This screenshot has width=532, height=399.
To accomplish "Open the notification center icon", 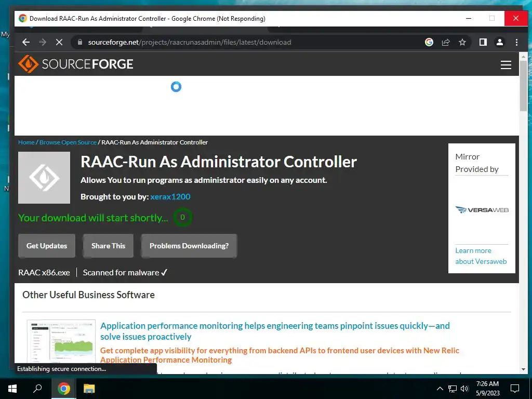I will tap(515, 389).
